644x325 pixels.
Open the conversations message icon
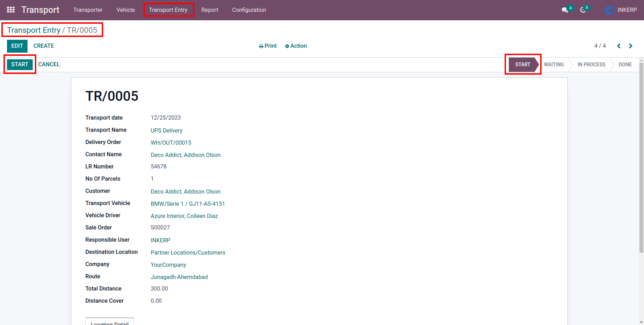[x=565, y=10]
